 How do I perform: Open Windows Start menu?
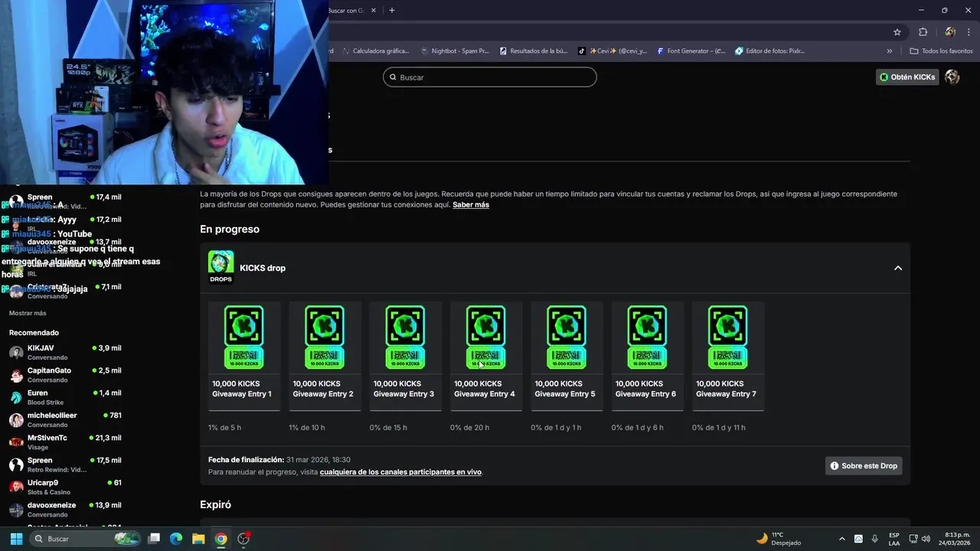pyautogui.click(x=16, y=539)
